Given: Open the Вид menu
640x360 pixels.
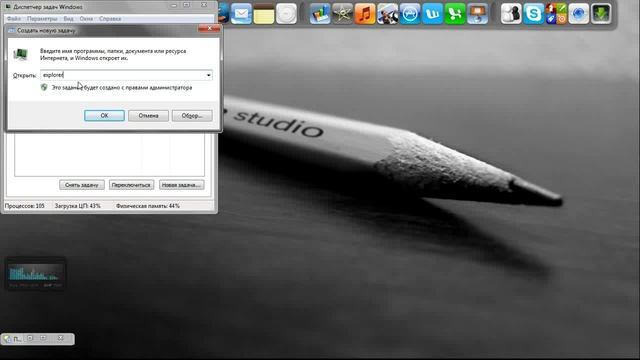Looking at the screenshot, I should point(69,19).
